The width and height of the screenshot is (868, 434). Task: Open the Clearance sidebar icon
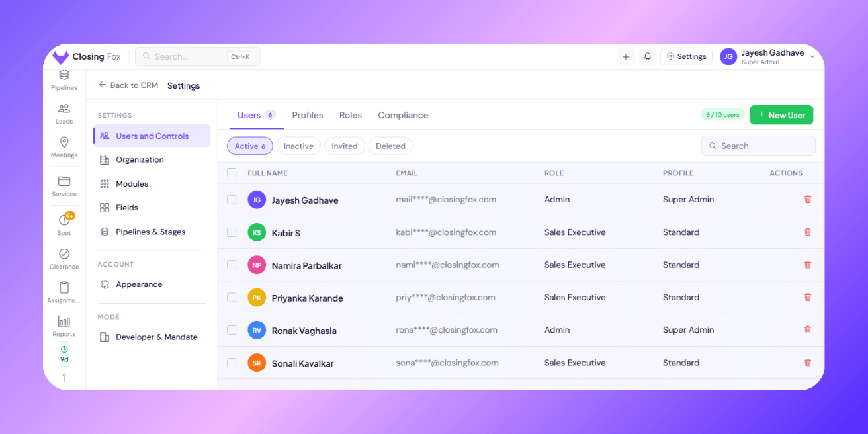[64, 259]
